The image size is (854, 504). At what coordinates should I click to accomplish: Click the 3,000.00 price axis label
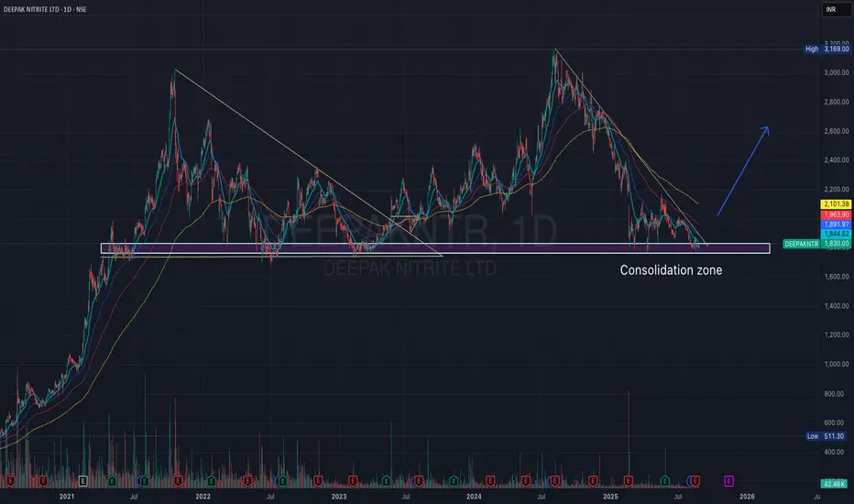click(836, 72)
